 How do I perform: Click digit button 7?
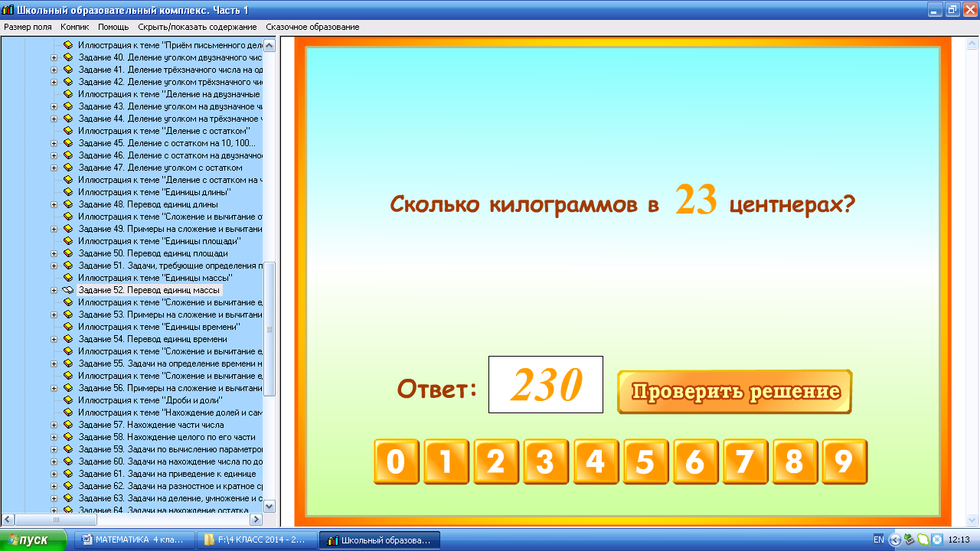[x=745, y=461]
